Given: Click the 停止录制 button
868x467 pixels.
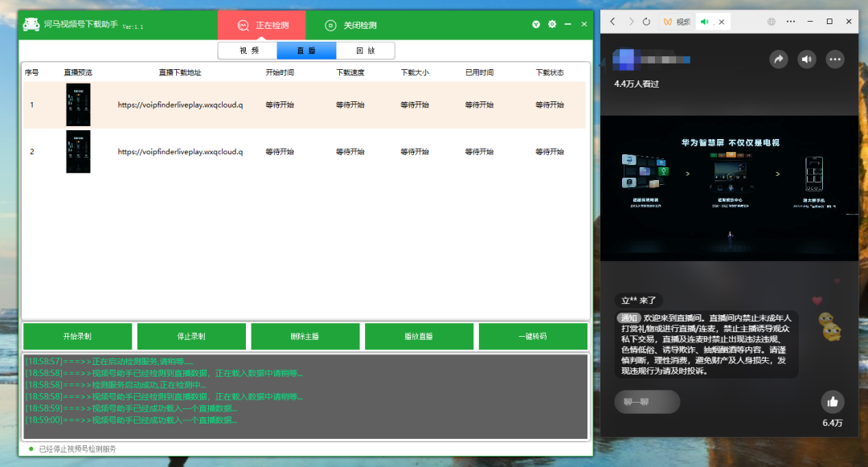Looking at the screenshot, I should point(191,337).
